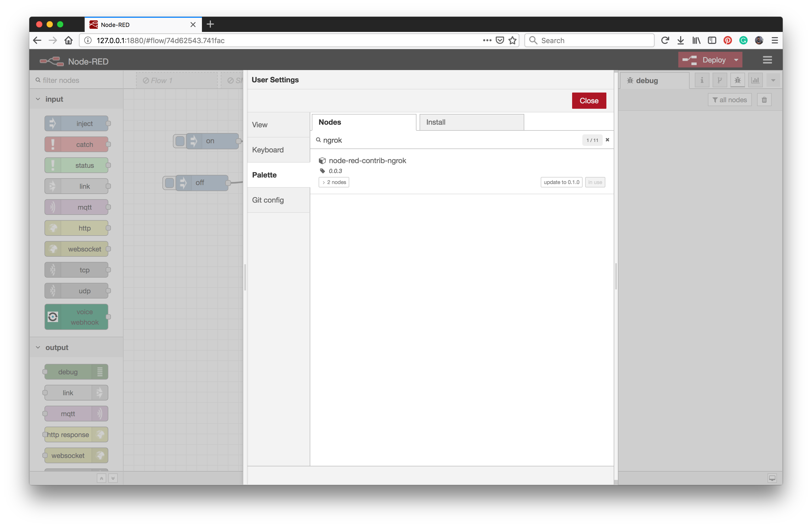Collapse the input palette category
The height and width of the screenshot is (527, 812).
coord(38,99)
